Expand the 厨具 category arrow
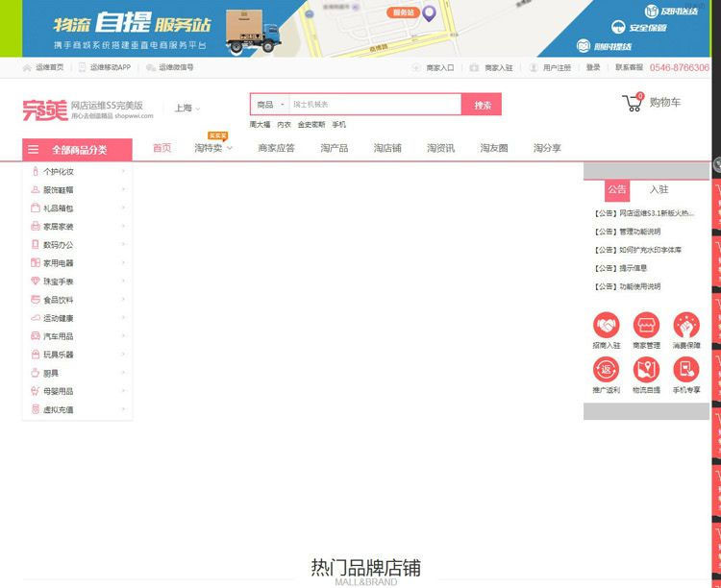 (x=123, y=373)
